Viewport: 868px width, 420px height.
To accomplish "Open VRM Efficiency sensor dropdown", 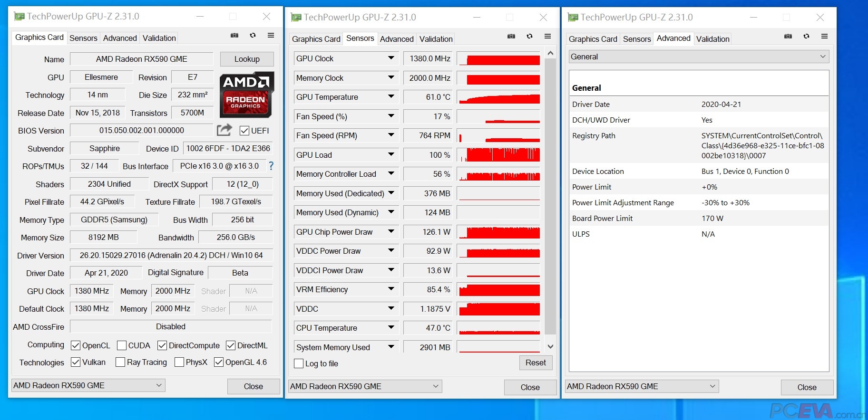I will click(x=391, y=289).
